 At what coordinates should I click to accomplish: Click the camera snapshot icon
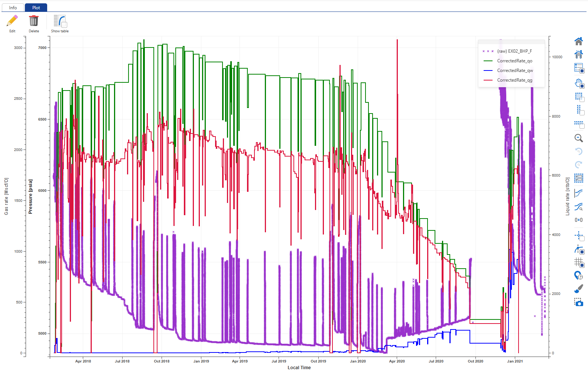pos(578,302)
